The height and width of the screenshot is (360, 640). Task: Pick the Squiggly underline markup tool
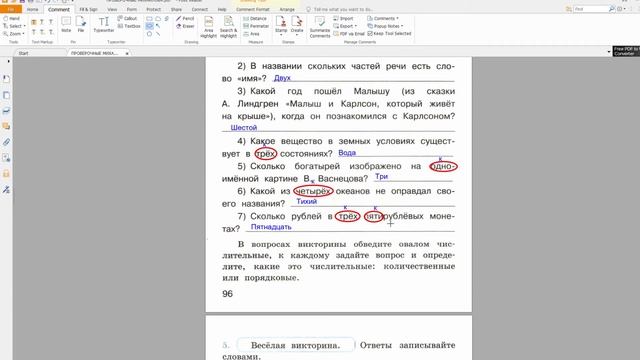(x=42, y=22)
